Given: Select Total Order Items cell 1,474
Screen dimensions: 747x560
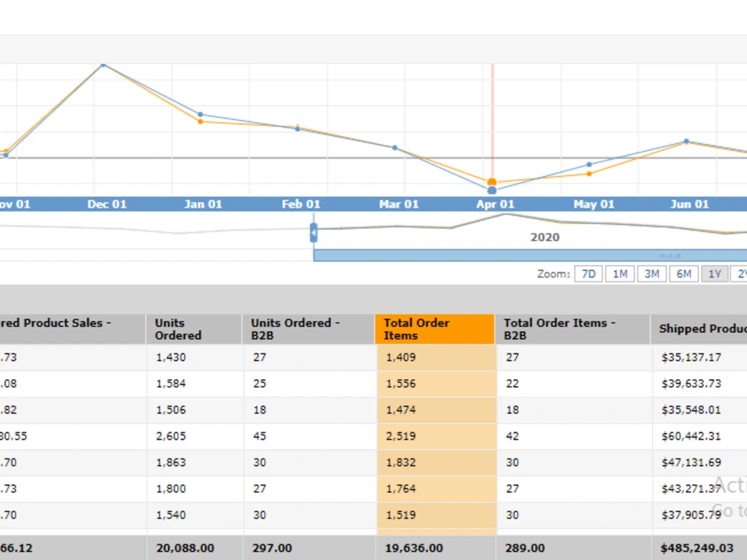Looking at the screenshot, I should 436,409.
